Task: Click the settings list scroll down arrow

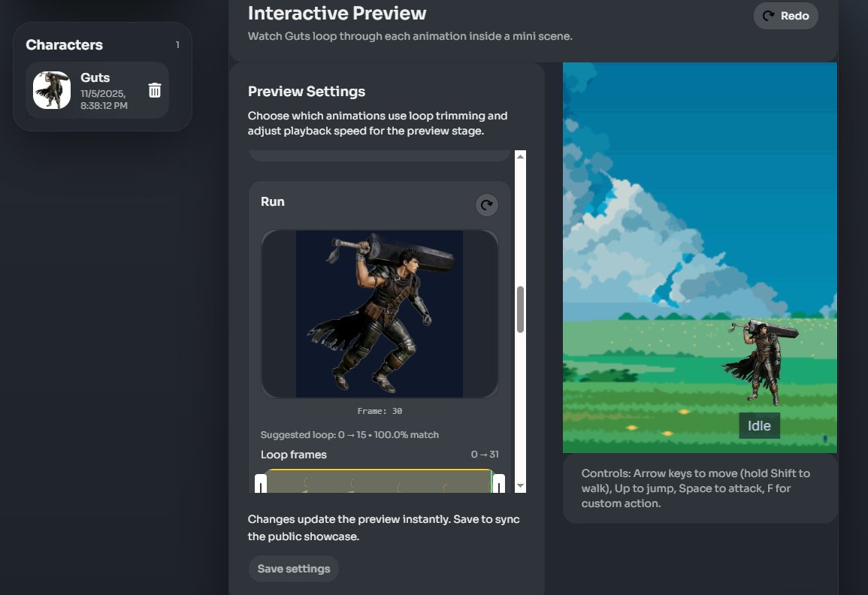Action: click(x=520, y=486)
